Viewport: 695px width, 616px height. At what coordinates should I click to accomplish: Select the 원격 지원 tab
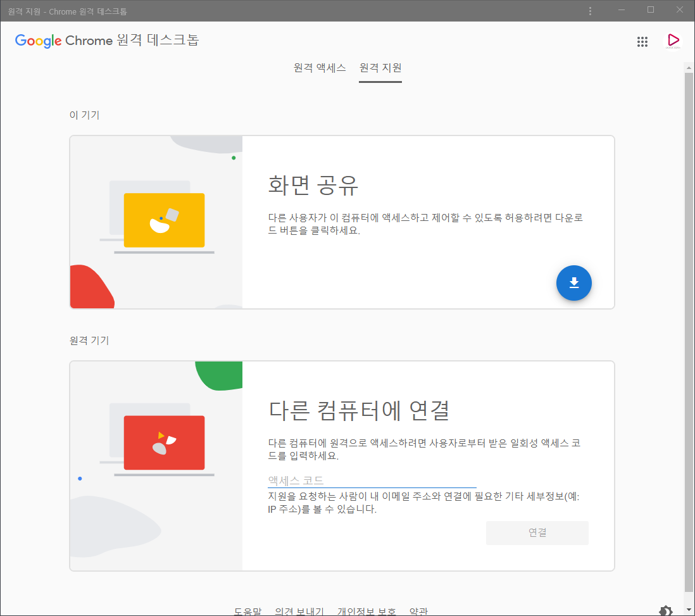(x=380, y=68)
